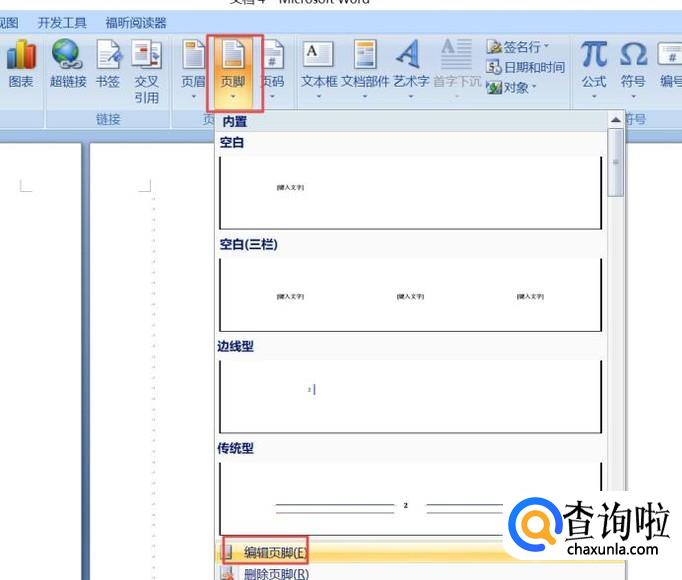Expand the 艺术字 dropdown arrow
Screen dimensions: 682x580
pos(411,96)
